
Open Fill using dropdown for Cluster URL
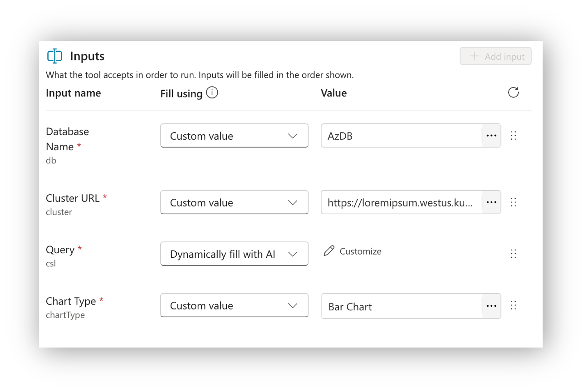pos(234,202)
